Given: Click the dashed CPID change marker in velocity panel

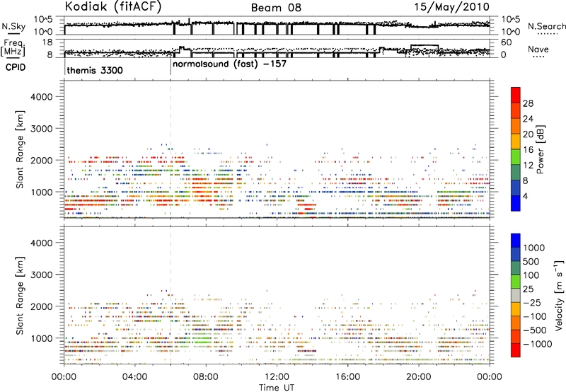Looking at the screenshot, I should 171,295.
